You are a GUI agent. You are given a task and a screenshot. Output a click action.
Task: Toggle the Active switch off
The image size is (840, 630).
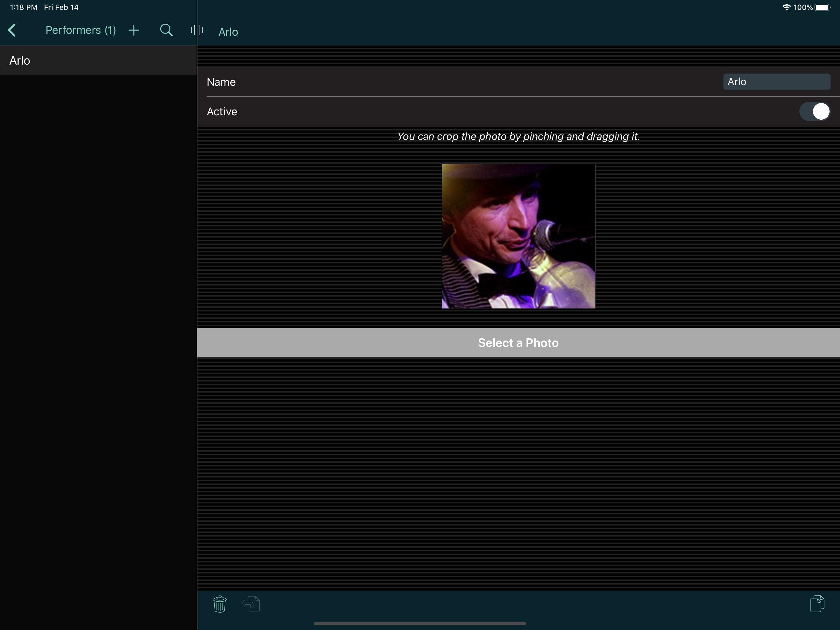point(814,112)
